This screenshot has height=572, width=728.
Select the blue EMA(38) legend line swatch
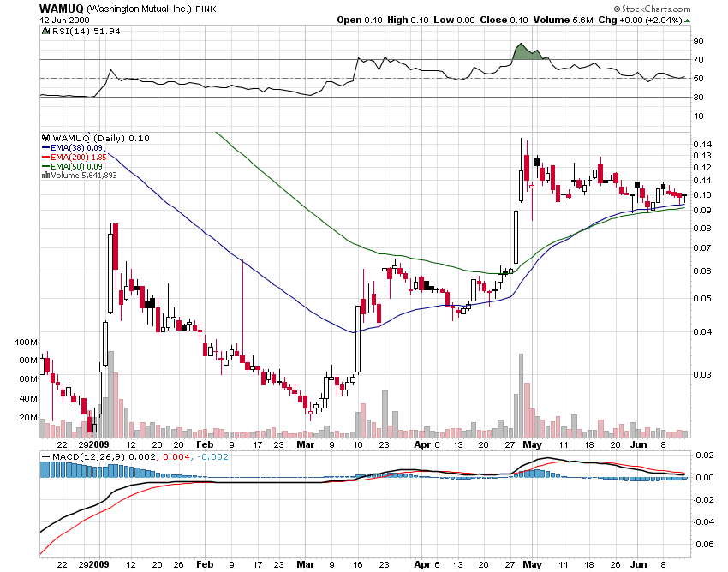point(45,147)
